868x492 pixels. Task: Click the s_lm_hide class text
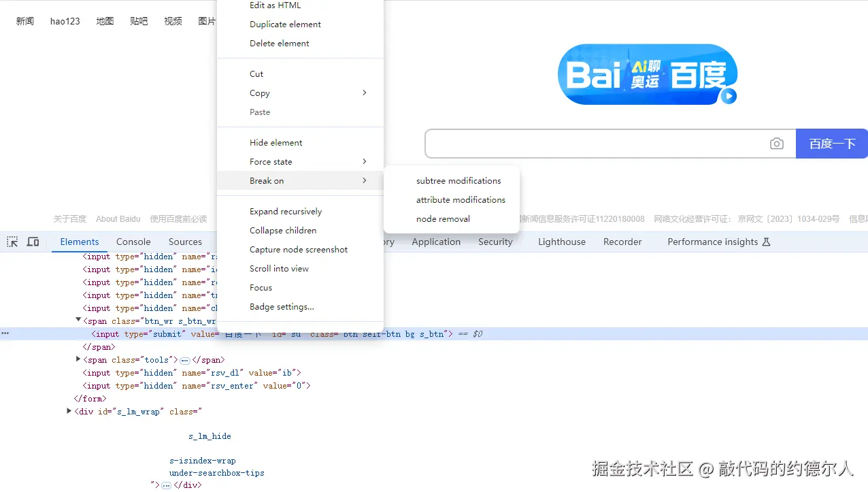(x=210, y=436)
